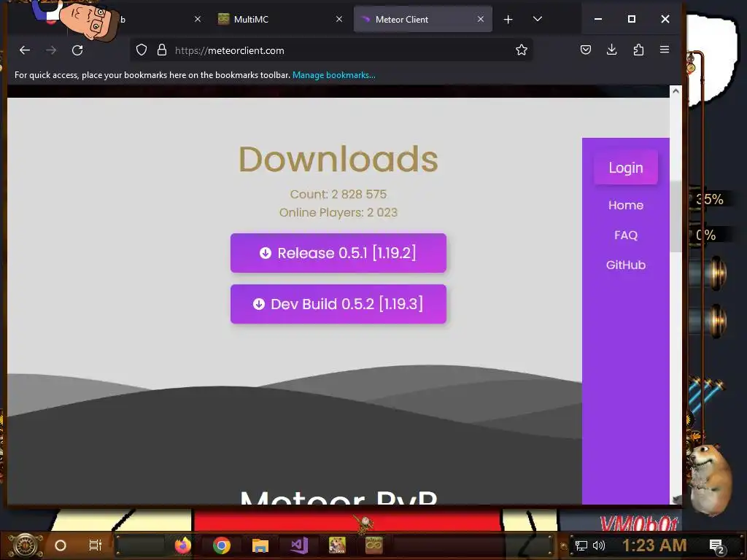Click the Login button in the sidebar
747x560 pixels.
pos(625,168)
